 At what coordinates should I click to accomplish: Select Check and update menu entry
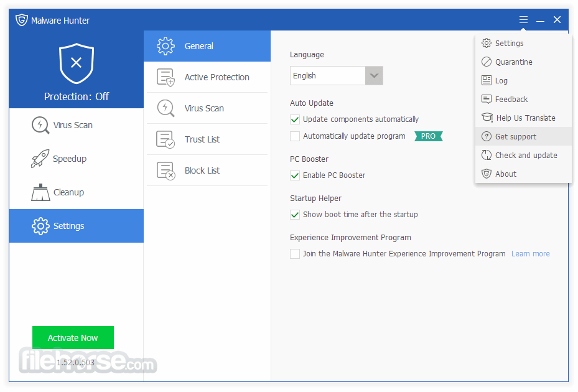click(x=526, y=156)
